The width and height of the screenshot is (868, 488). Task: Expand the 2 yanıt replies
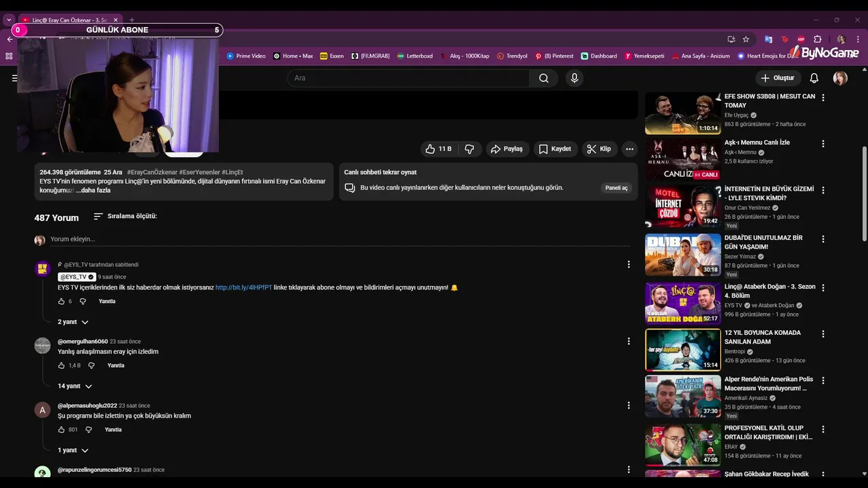tap(73, 322)
